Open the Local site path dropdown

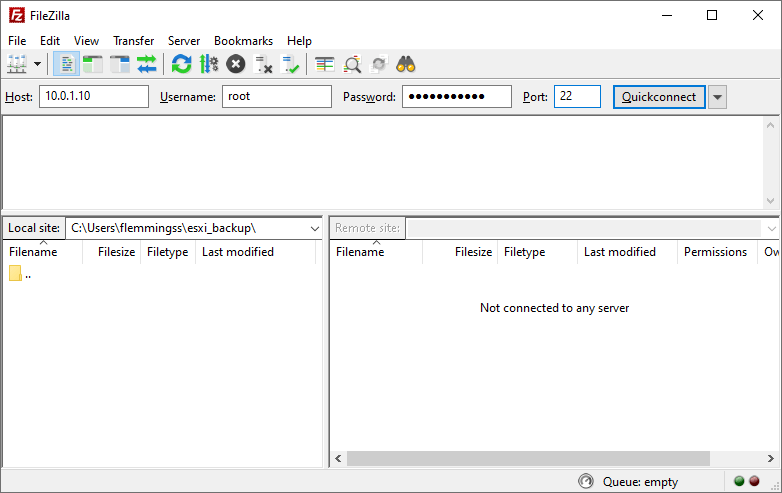(314, 228)
